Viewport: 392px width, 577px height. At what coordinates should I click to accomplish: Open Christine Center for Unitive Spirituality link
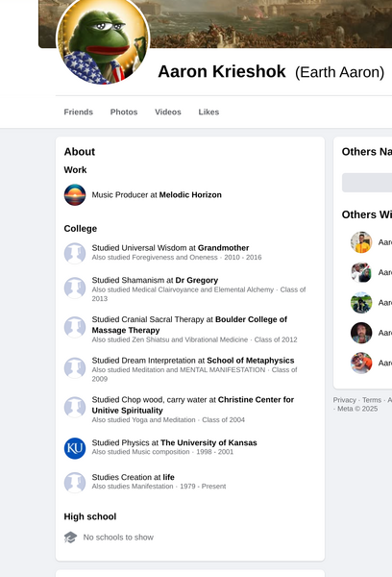pos(193,405)
